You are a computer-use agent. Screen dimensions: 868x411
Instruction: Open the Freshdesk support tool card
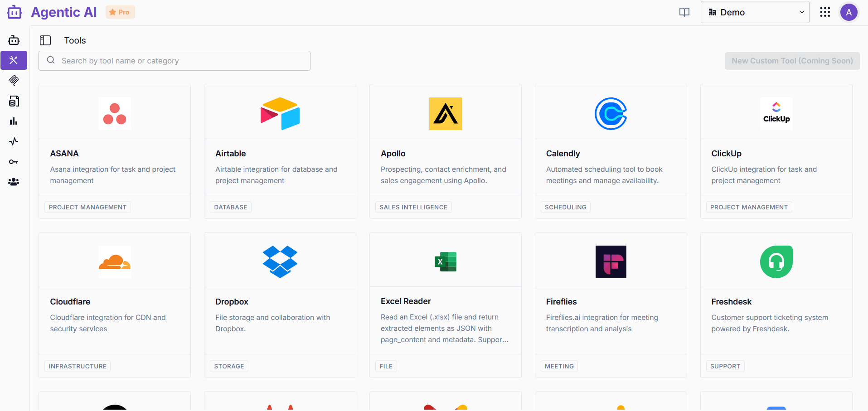pyautogui.click(x=776, y=299)
